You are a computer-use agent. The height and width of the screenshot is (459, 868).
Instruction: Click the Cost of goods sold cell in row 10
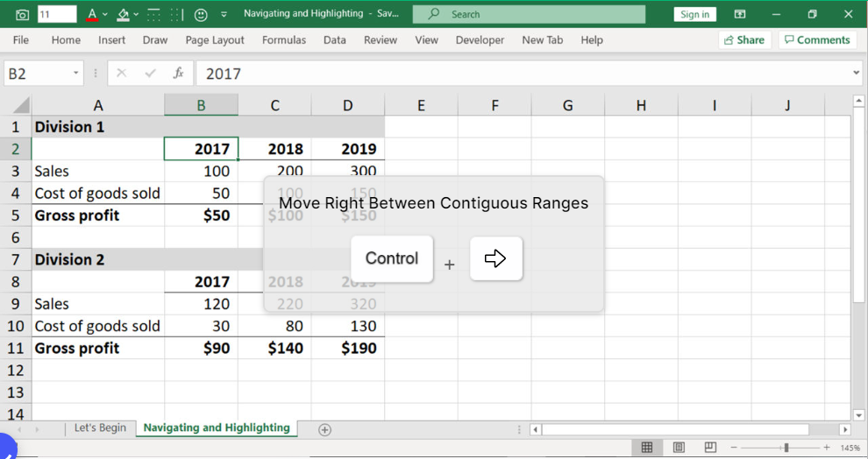98,326
